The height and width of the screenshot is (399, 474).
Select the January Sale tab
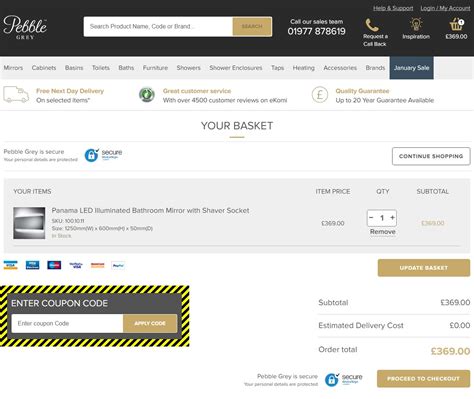tap(412, 68)
